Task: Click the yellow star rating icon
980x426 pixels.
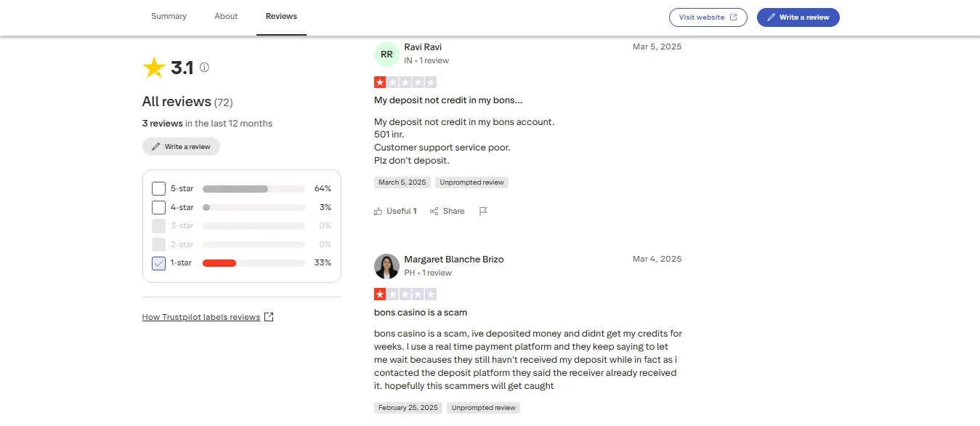Action: pyautogui.click(x=154, y=68)
